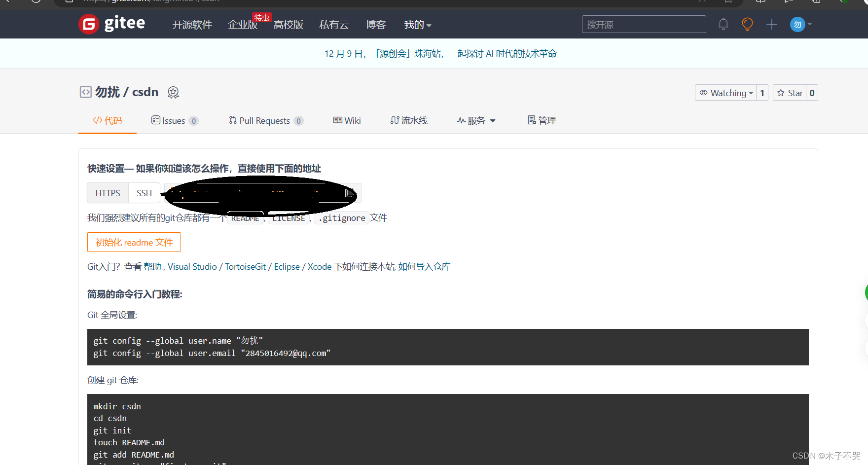The height and width of the screenshot is (465, 868).
Task: Switch to the 流水线 tab
Action: click(x=409, y=120)
